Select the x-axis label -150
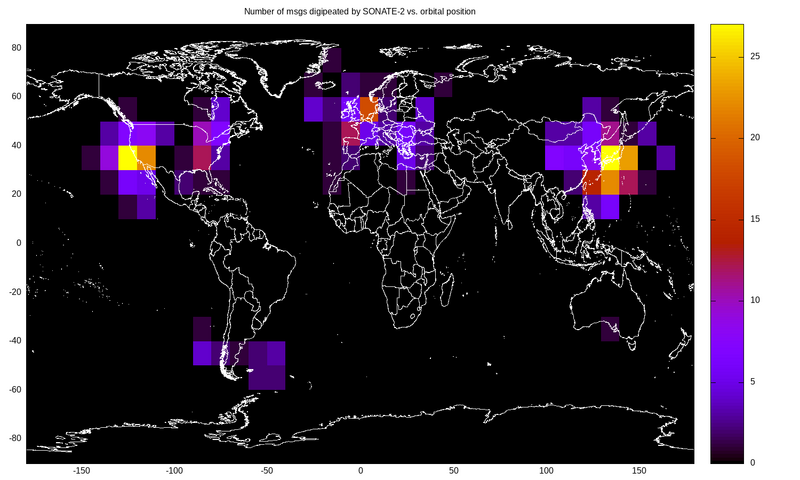800x480 pixels. click(x=82, y=470)
